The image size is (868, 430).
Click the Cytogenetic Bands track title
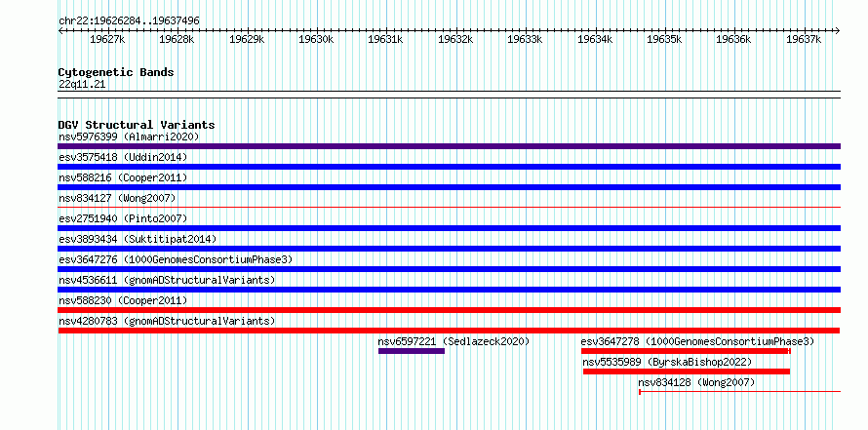pos(116,72)
